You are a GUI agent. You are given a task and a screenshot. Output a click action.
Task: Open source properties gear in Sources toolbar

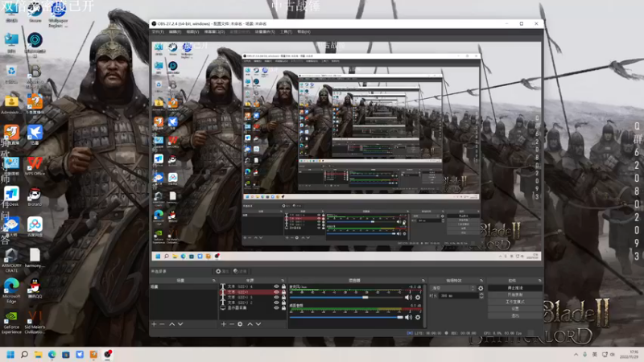click(240, 324)
